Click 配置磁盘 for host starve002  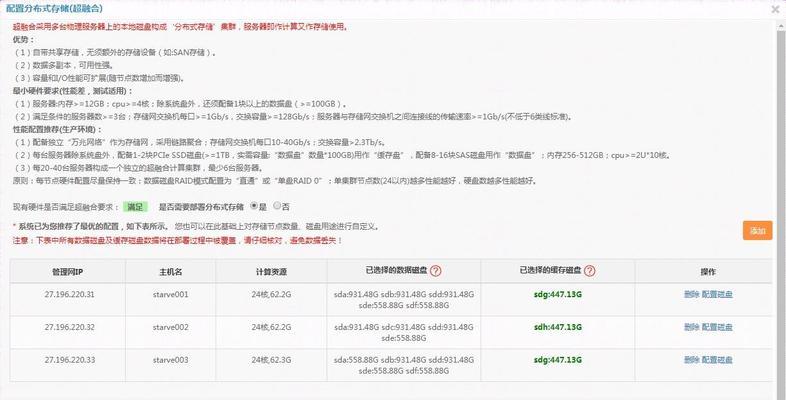(717, 327)
